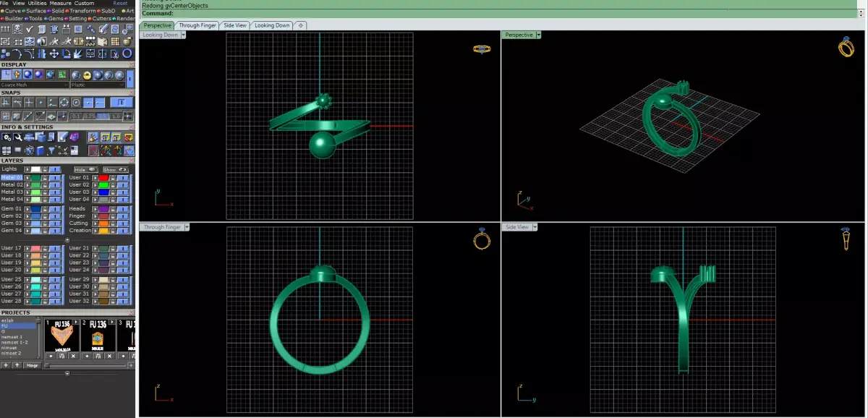Click the ring icon in Perspective viewport corner
This screenshot has height=418, width=868.
tap(846, 48)
